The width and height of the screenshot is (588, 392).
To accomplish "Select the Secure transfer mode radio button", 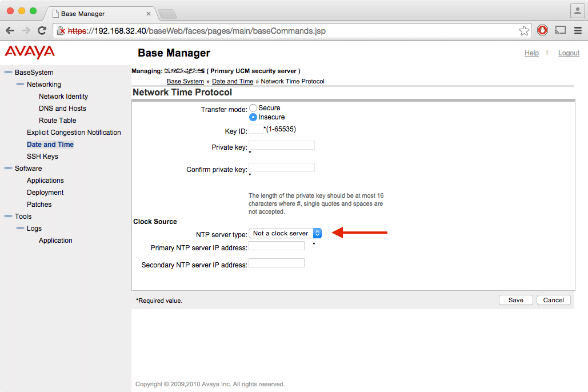I will 253,108.
